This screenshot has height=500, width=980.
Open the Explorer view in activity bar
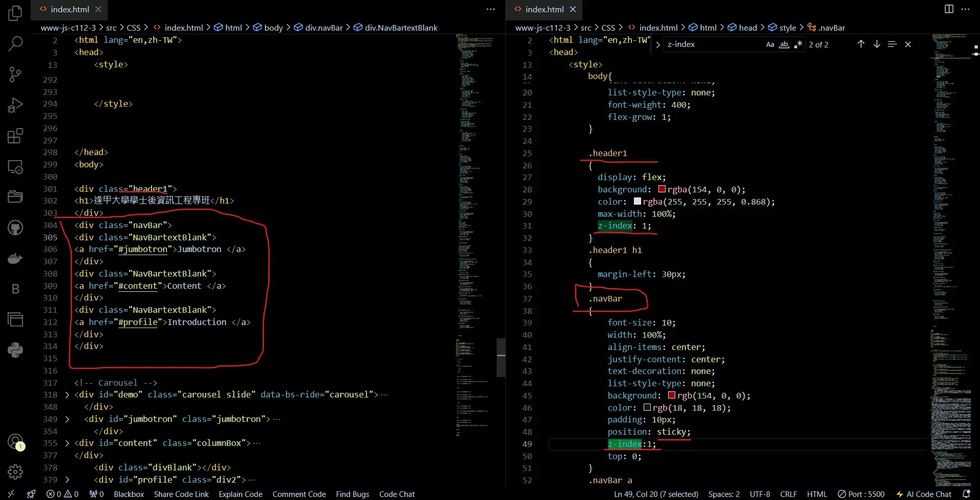tap(15, 13)
